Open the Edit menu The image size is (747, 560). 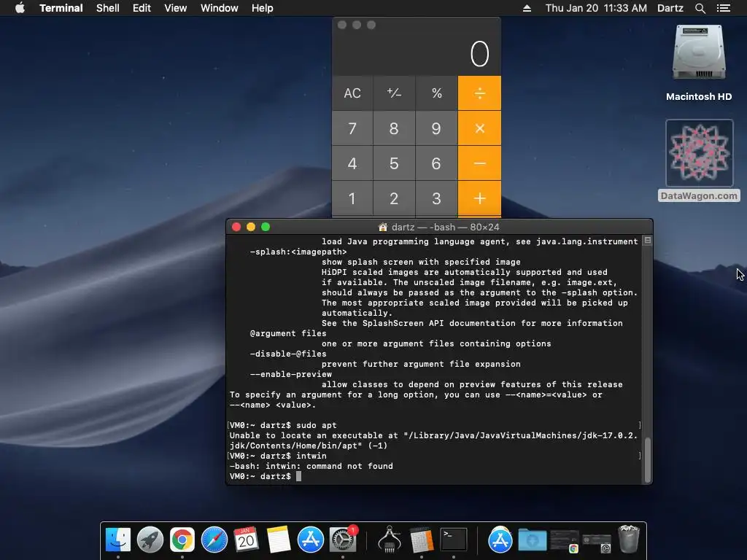[x=142, y=8]
